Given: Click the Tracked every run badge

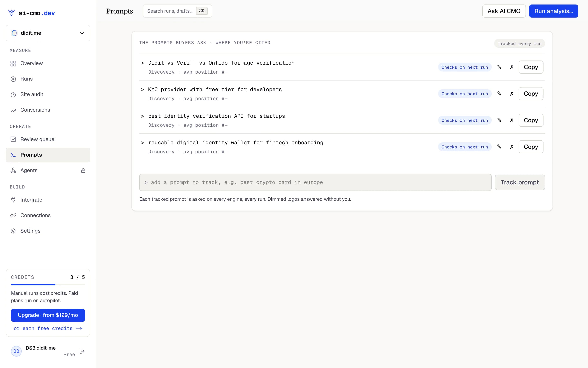Looking at the screenshot, I should coord(519,44).
